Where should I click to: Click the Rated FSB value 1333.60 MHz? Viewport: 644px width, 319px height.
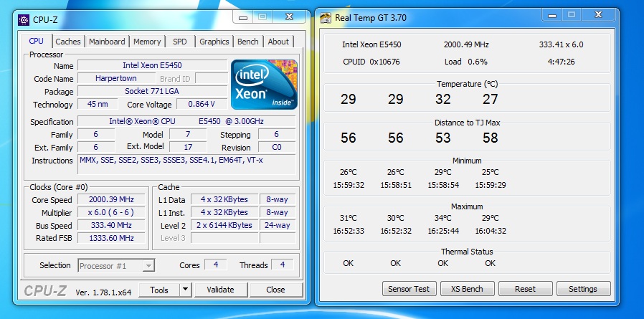(111, 238)
